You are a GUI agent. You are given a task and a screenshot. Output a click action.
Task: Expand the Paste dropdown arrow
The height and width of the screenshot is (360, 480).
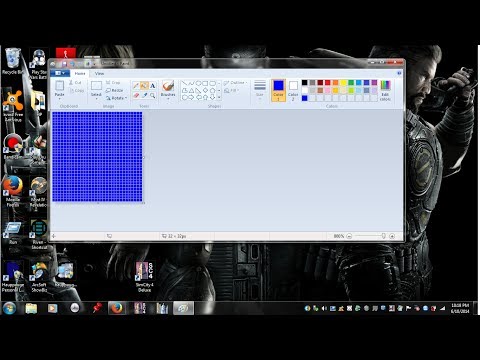pyautogui.click(x=59, y=99)
